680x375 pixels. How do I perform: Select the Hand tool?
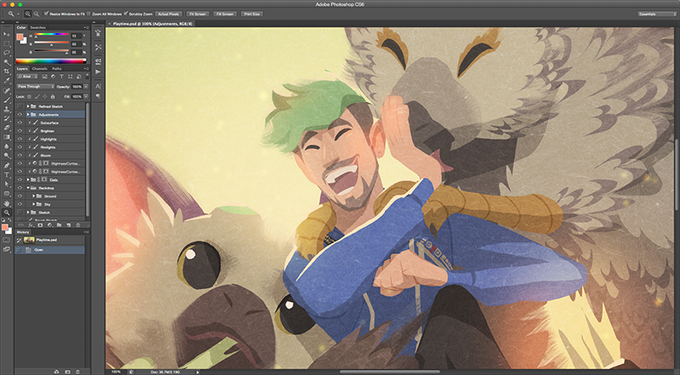coord(7,203)
